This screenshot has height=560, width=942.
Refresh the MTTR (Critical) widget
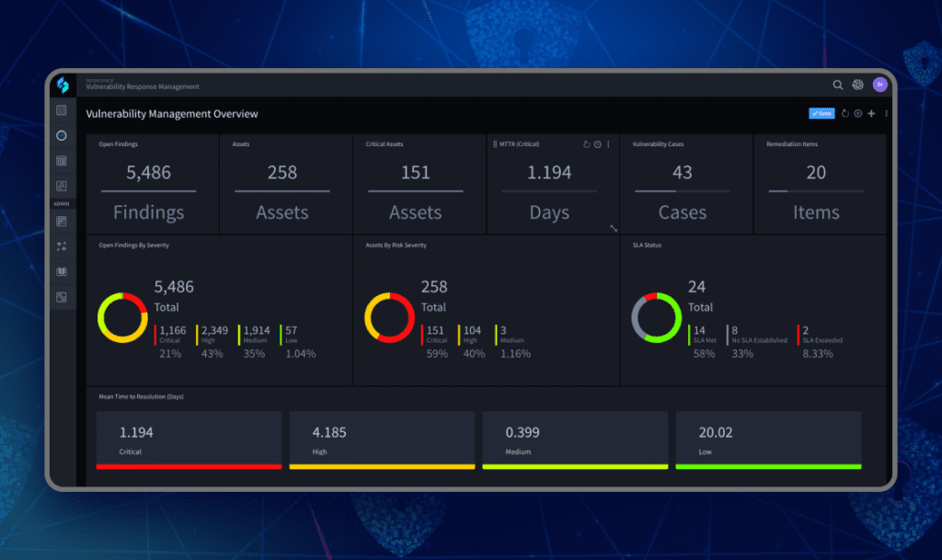click(587, 144)
